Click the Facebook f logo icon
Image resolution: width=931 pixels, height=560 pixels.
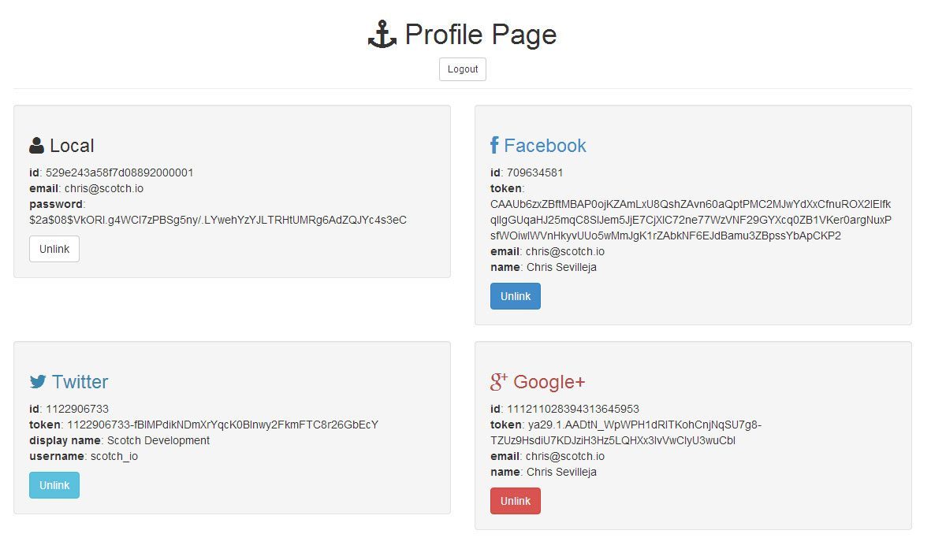coord(494,146)
